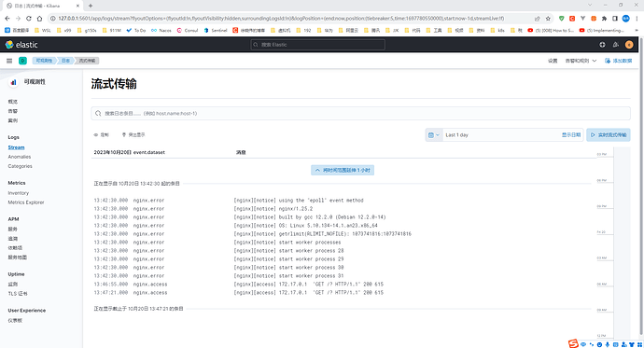644x348 pixels.
Task: Go to the browser home icon
Action: pyautogui.click(x=39, y=19)
